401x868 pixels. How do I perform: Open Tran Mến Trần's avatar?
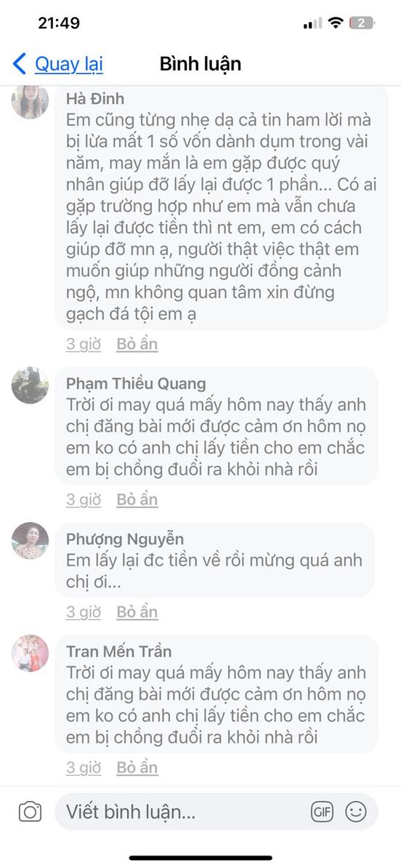point(30,654)
